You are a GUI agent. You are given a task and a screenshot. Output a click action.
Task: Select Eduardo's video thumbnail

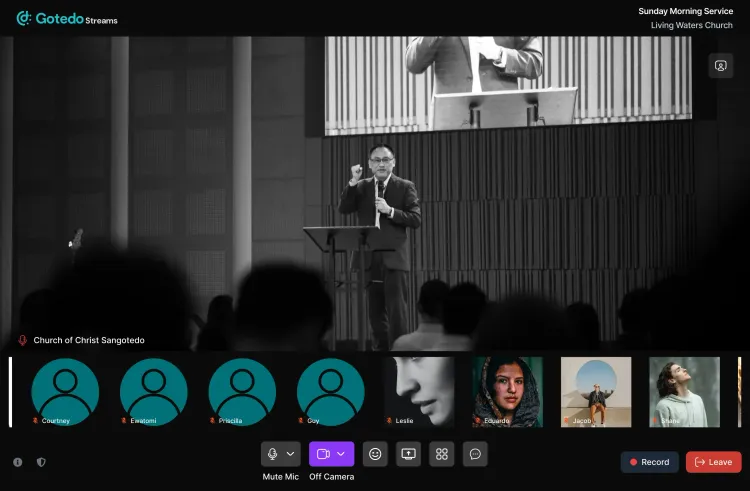507,391
